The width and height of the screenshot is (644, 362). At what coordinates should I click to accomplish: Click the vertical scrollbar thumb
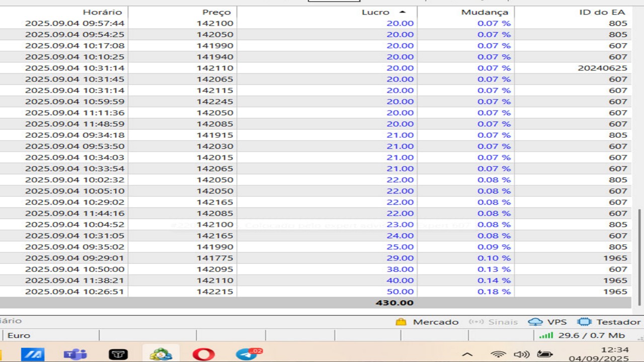click(640, 256)
